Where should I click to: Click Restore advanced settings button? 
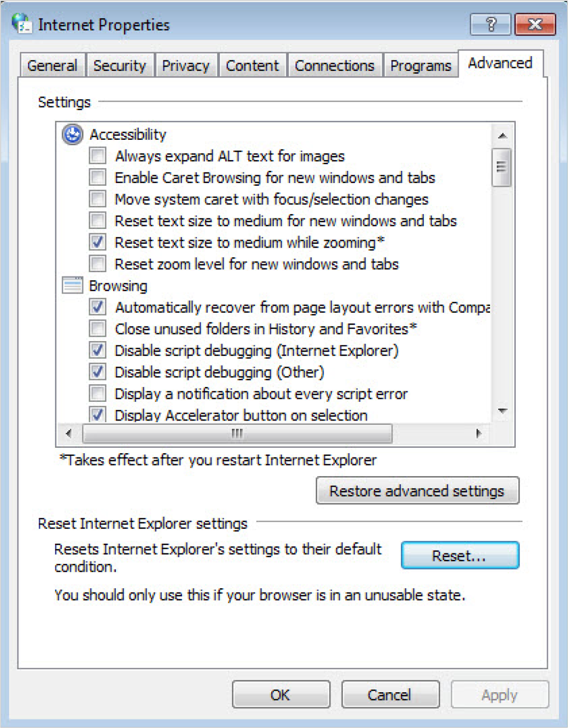(417, 491)
